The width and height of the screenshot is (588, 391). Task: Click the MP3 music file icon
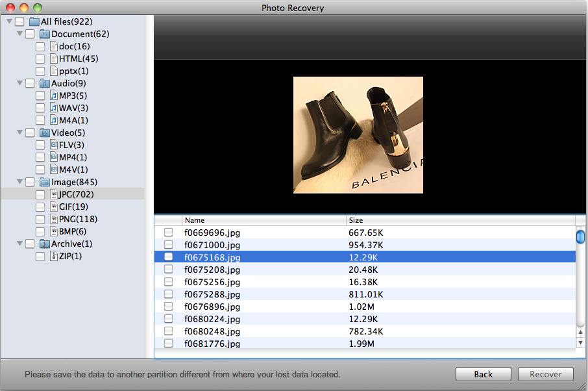coord(54,95)
